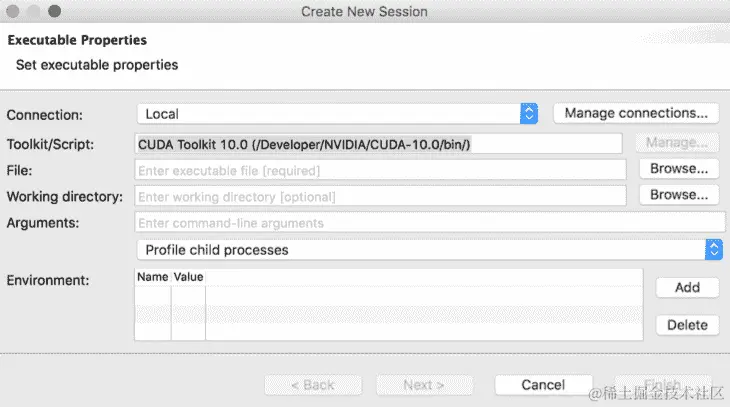Delete the selected environment variable
The image size is (730, 407).
click(x=687, y=325)
